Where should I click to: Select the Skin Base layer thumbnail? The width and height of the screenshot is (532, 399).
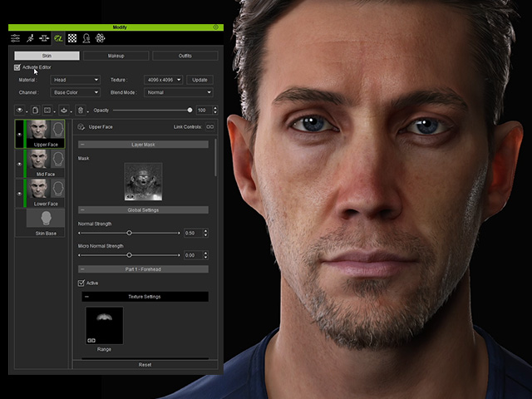[x=46, y=219]
